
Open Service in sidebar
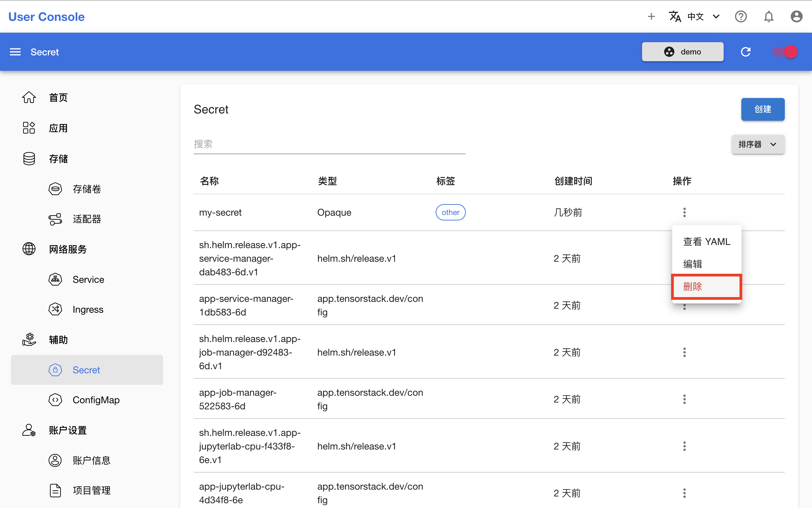coord(88,279)
